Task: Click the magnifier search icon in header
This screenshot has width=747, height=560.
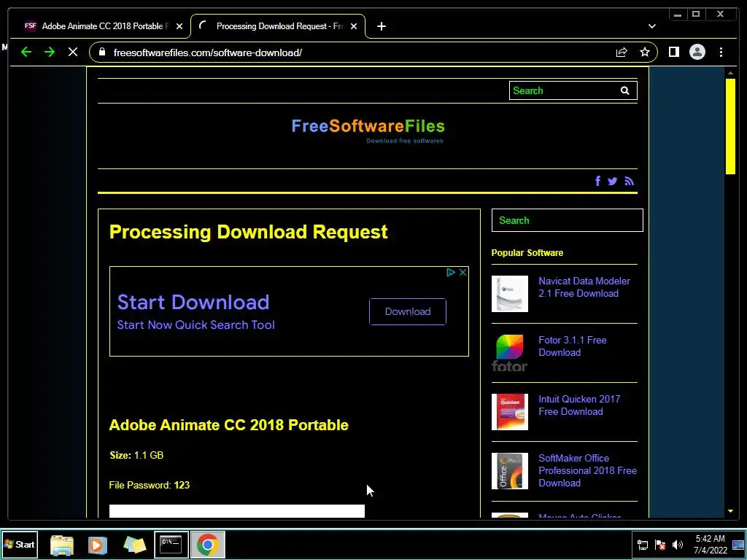Action: click(x=624, y=90)
